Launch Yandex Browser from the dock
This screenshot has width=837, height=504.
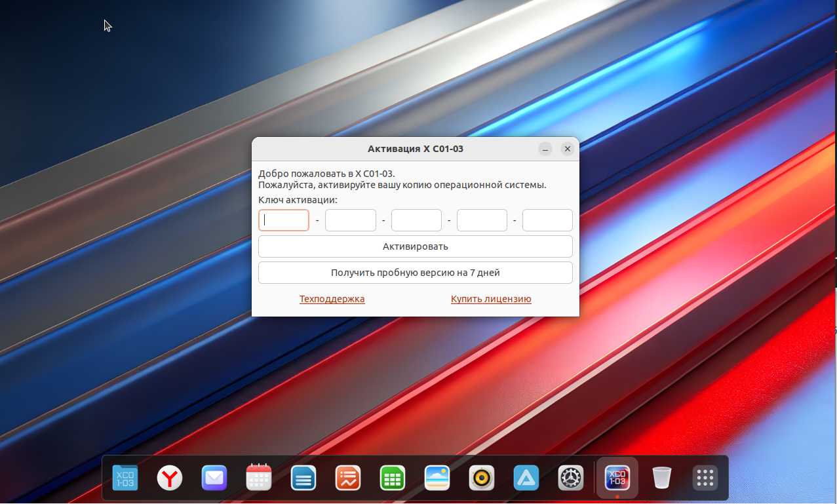click(x=170, y=478)
